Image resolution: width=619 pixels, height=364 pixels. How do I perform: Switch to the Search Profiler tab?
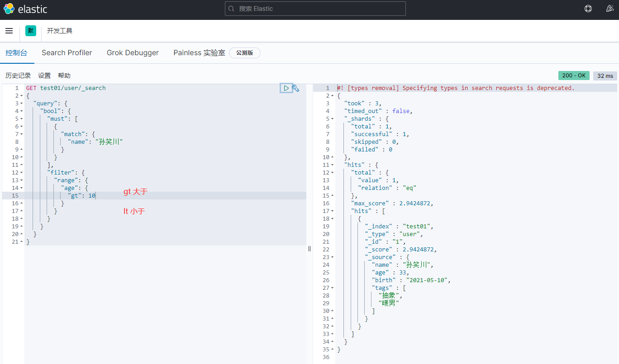point(67,53)
